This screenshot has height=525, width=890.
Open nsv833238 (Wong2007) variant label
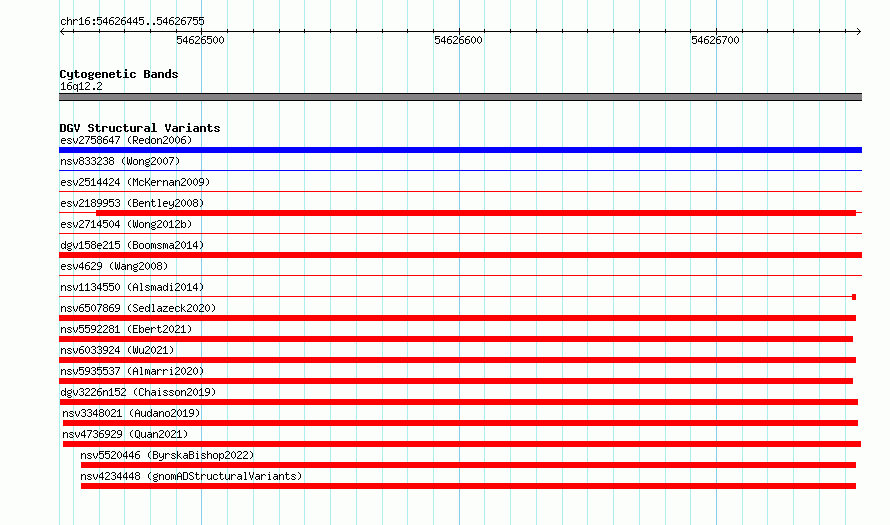coord(120,161)
